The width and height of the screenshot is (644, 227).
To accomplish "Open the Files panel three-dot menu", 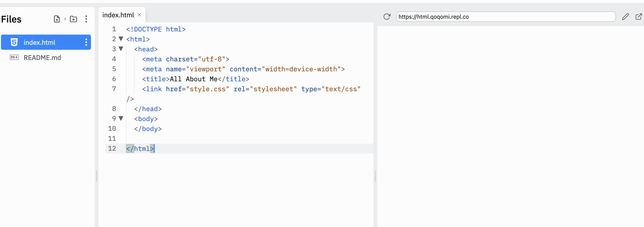I will tap(86, 19).
